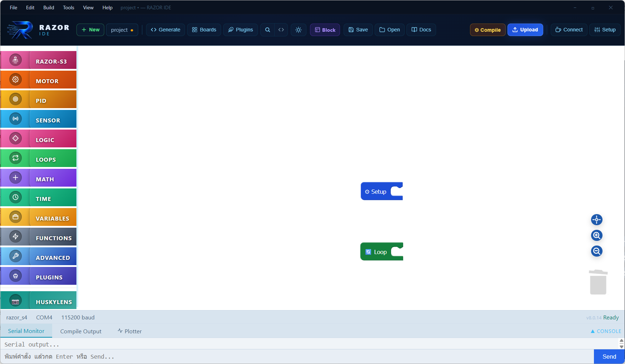Open the TIME block category
The image size is (625, 364).
39,197
